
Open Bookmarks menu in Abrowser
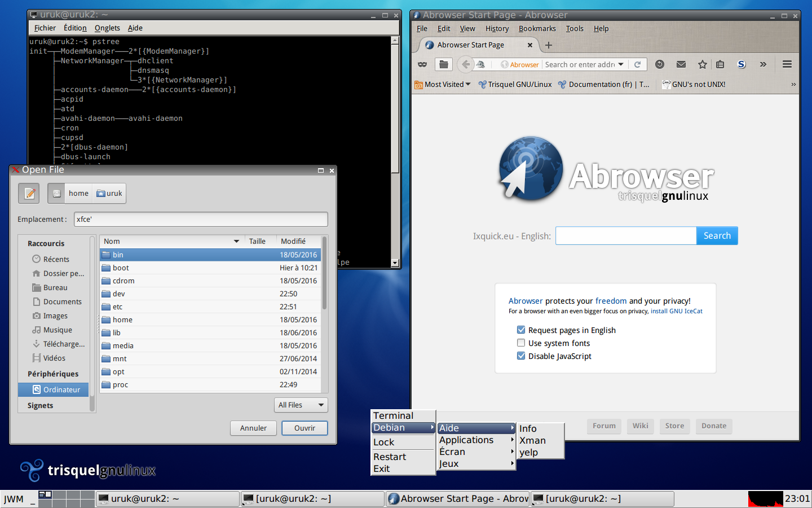point(537,28)
